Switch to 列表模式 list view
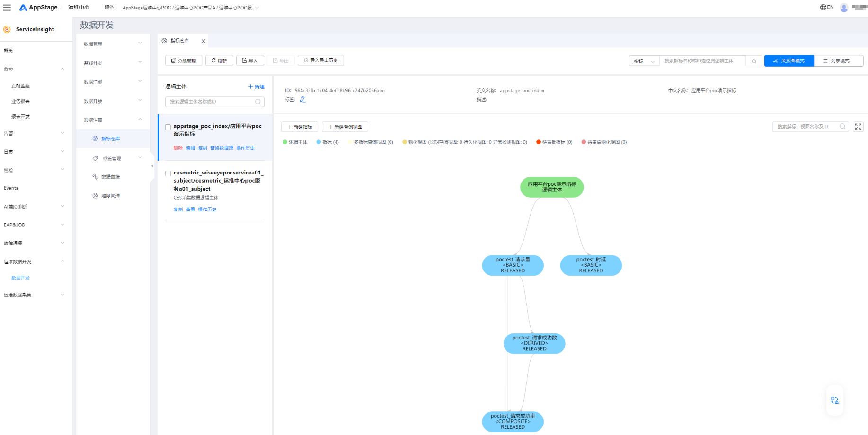The height and width of the screenshot is (435, 868). 839,61
